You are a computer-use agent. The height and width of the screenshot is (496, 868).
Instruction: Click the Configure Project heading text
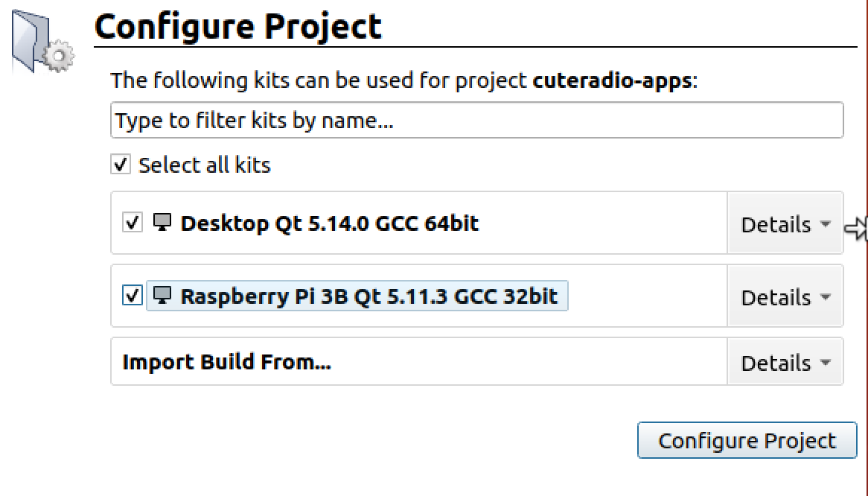(x=238, y=27)
